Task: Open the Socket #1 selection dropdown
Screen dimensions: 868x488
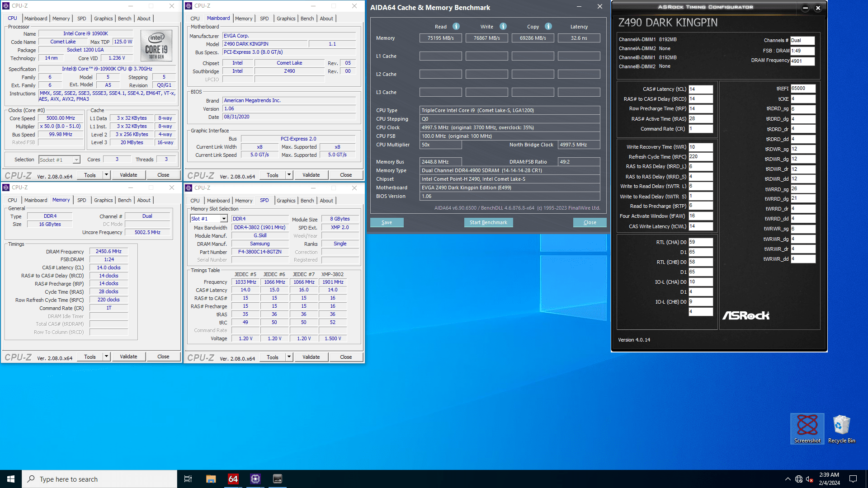Action: (x=76, y=160)
